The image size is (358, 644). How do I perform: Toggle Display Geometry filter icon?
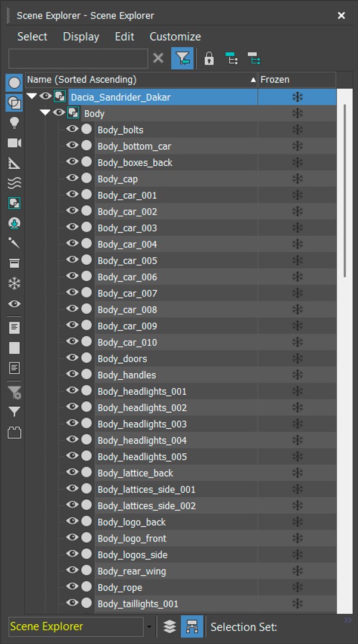click(14, 83)
